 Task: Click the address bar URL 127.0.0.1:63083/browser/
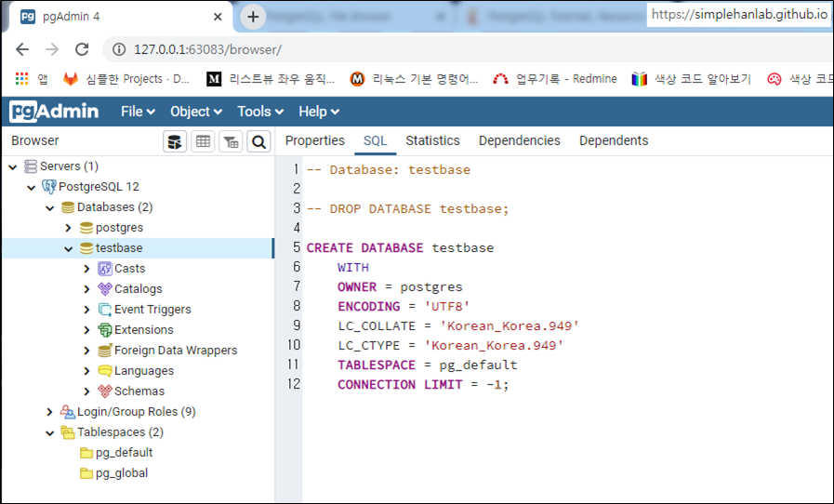pos(207,49)
